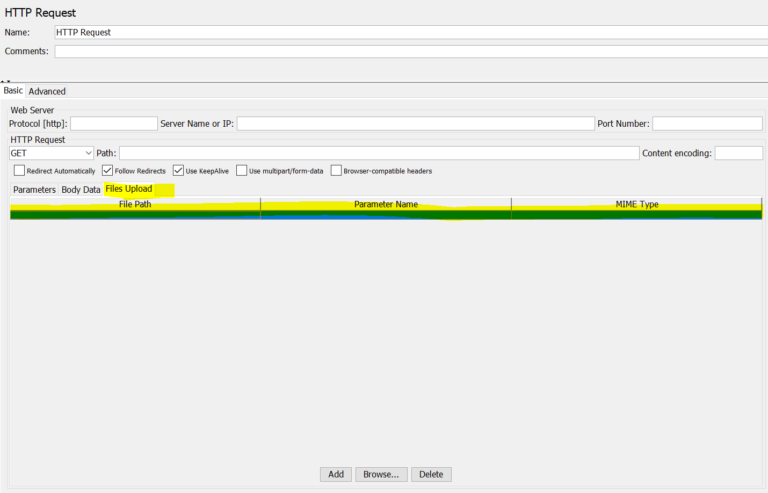
Task: Select the Basic tab
Action: click(x=13, y=91)
